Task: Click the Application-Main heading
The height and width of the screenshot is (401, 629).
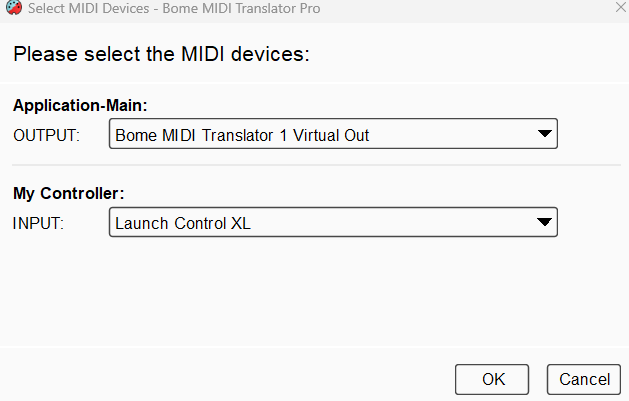Action: pyautogui.click(x=80, y=105)
